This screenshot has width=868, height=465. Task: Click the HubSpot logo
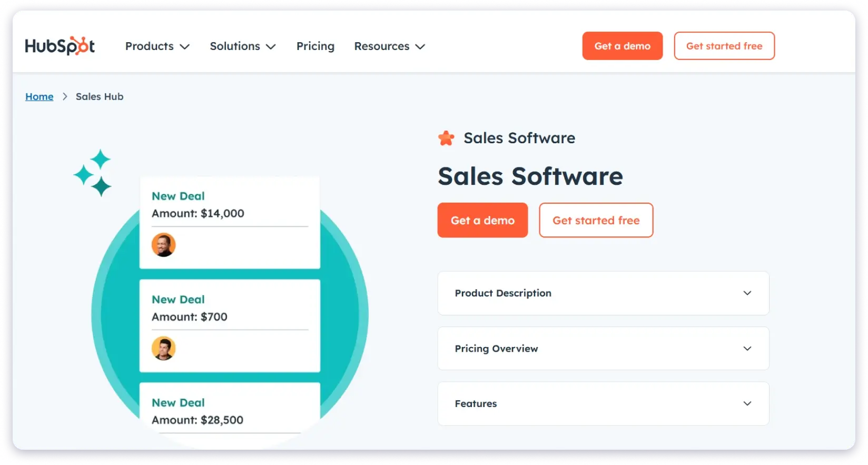coord(60,46)
